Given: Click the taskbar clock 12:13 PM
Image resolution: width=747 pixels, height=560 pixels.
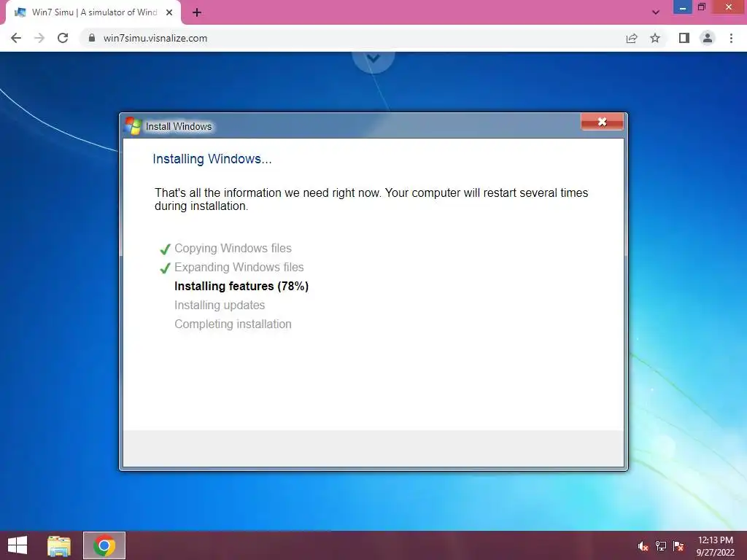Looking at the screenshot, I should [x=715, y=540].
